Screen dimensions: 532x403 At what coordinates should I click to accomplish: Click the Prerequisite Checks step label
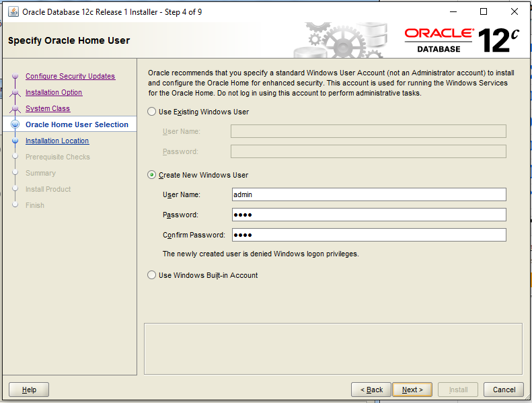click(58, 157)
